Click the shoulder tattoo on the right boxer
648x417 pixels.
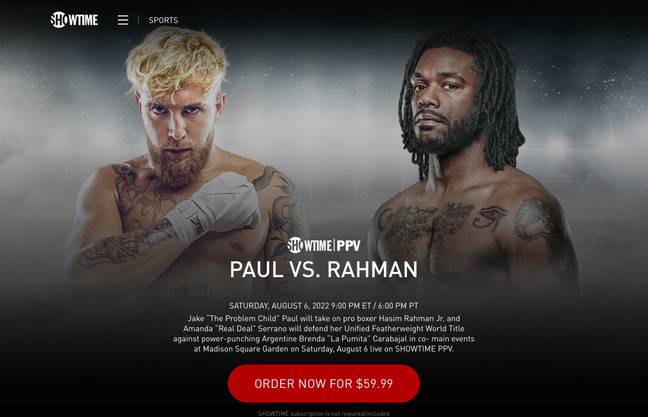point(535,219)
